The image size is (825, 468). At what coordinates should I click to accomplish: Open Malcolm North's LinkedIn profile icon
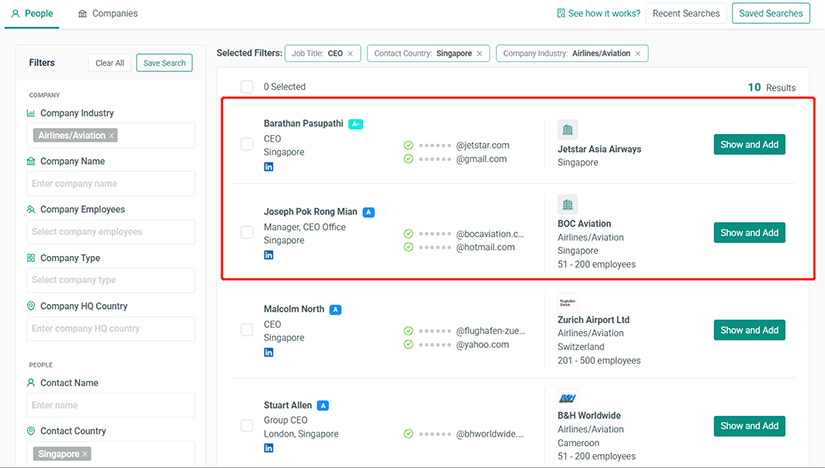tap(268, 352)
